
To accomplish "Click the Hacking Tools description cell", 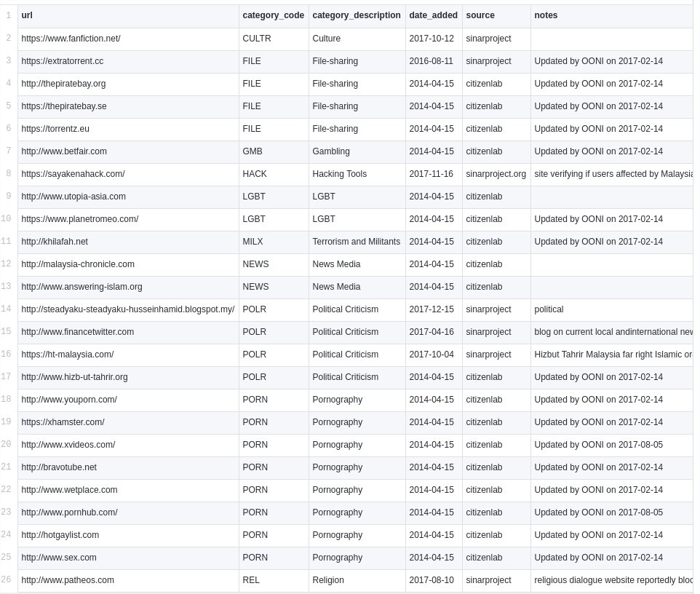I will 357,174.
